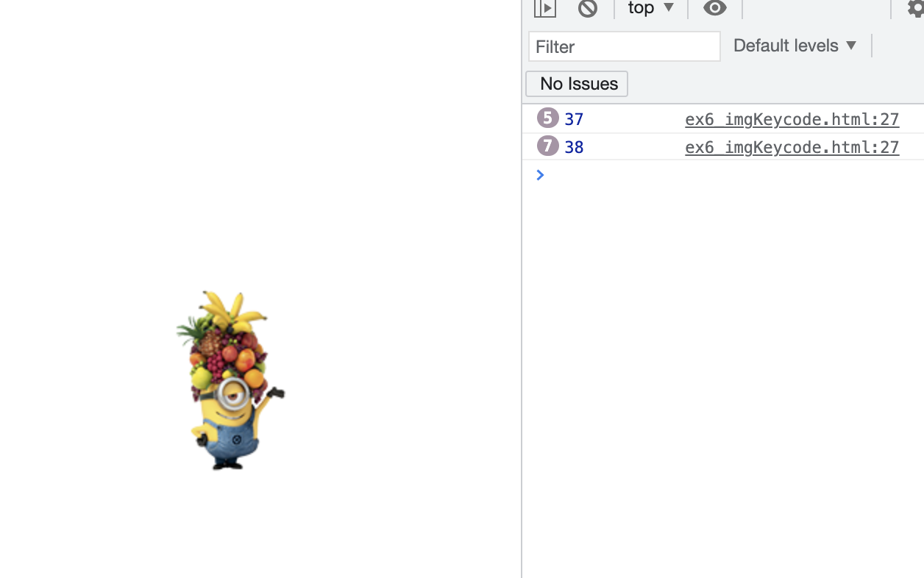Create a live expression with the eye icon
This screenshot has width=924, height=578.
[x=715, y=8]
